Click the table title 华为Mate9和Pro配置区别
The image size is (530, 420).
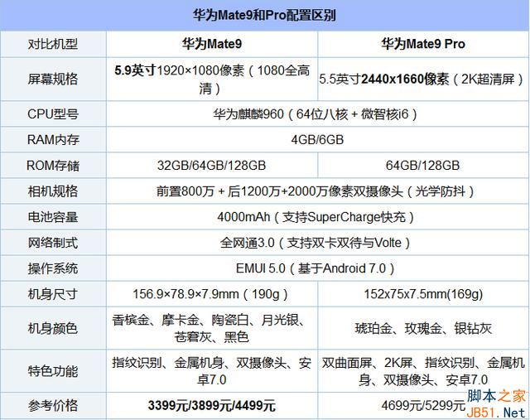point(264,15)
